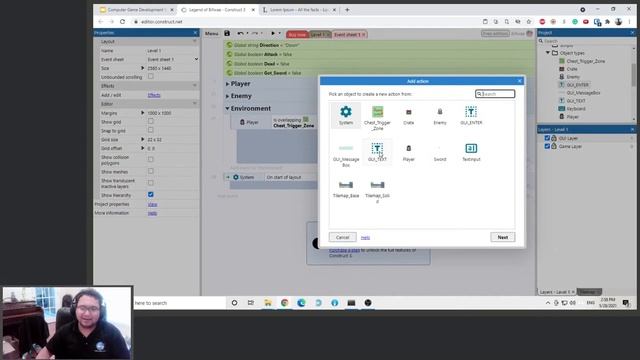The height and width of the screenshot is (360, 640).
Task: Enable Snap to grid checkbox
Action: point(151,130)
